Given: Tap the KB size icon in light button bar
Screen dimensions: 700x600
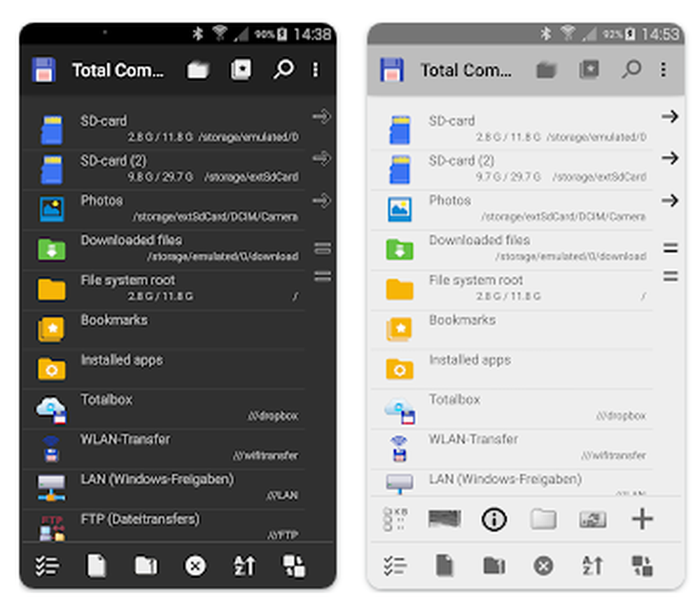Looking at the screenshot, I should (x=395, y=519).
